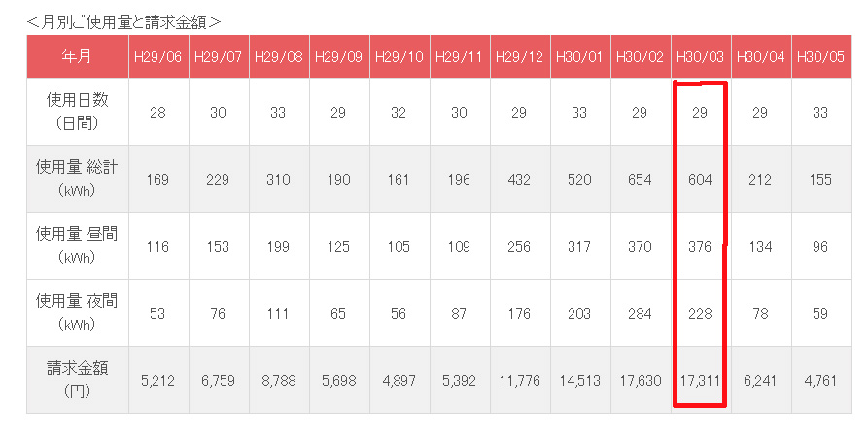The image size is (868, 442).
Task: Click the H29/06 column header
Action: [x=157, y=56]
